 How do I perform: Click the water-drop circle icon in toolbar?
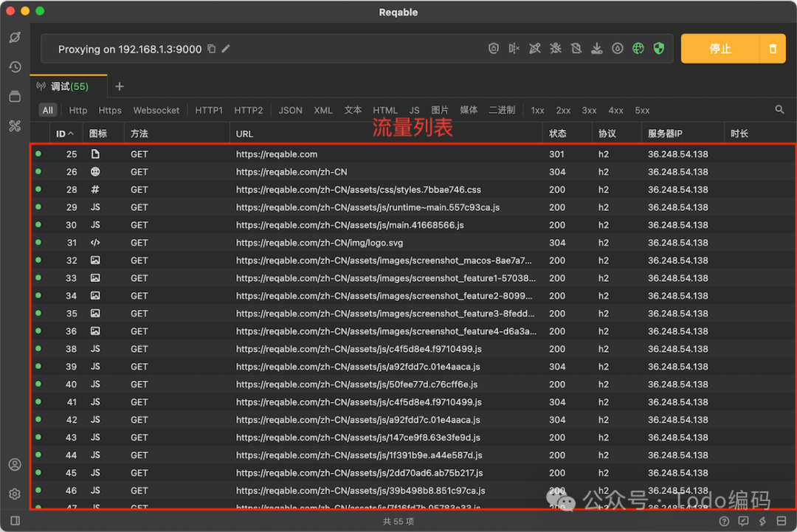[618, 48]
